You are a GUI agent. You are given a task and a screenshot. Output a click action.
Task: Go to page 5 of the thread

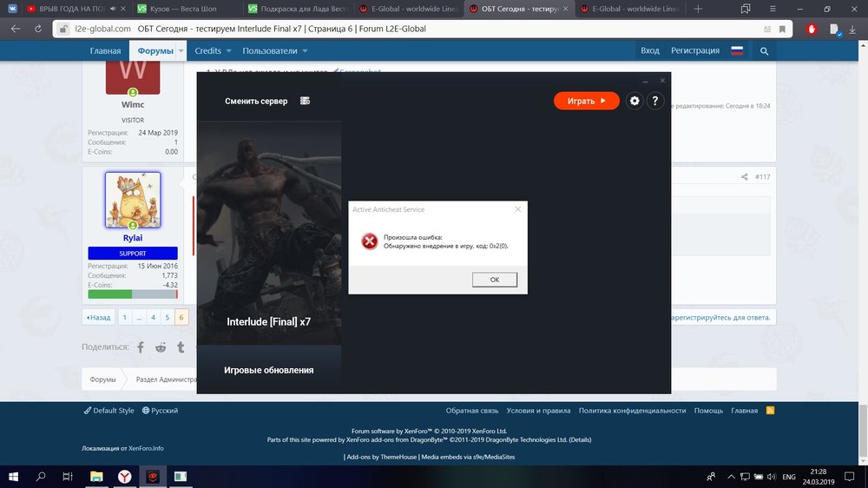click(167, 318)
